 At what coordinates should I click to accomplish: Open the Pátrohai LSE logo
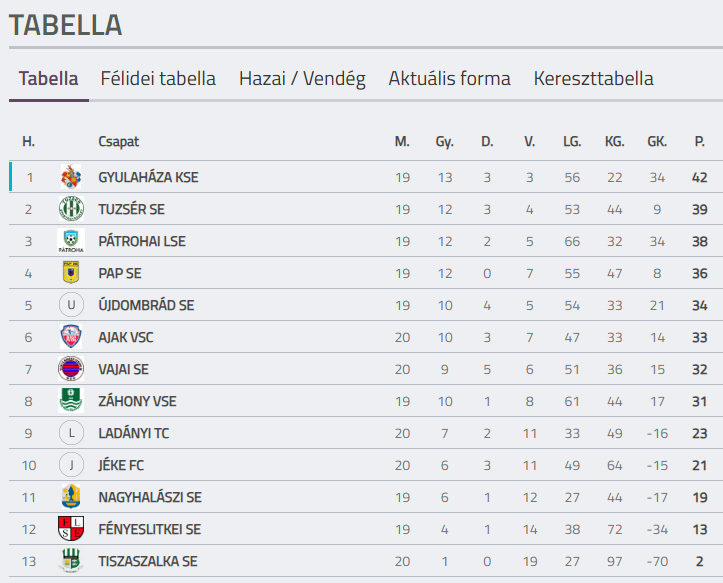(x=71, y=241)
